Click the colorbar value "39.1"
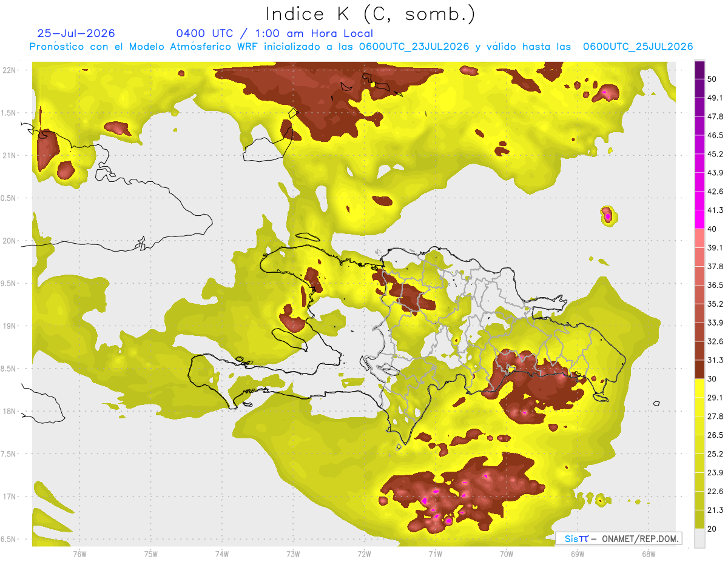The height and width of the screenshot is (562, 728). tap(715, 247)
